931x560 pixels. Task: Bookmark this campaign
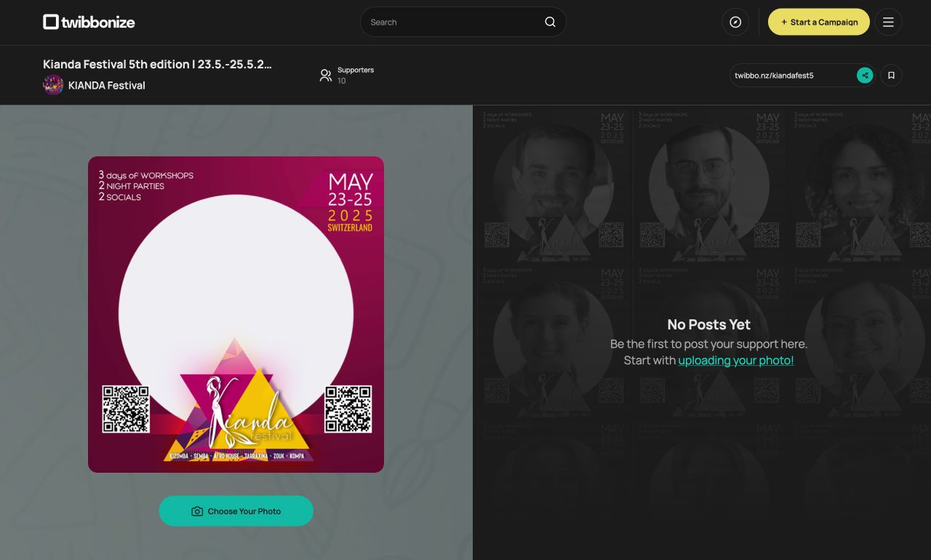891,76
